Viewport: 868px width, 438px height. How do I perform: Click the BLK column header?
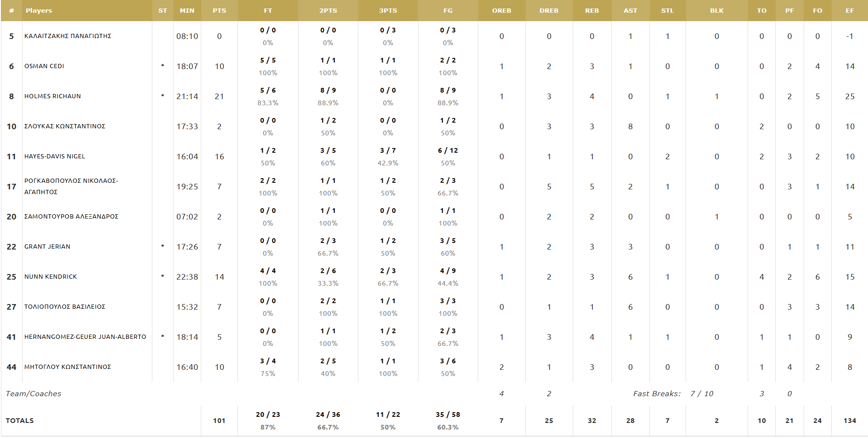[x=717, y=10]
